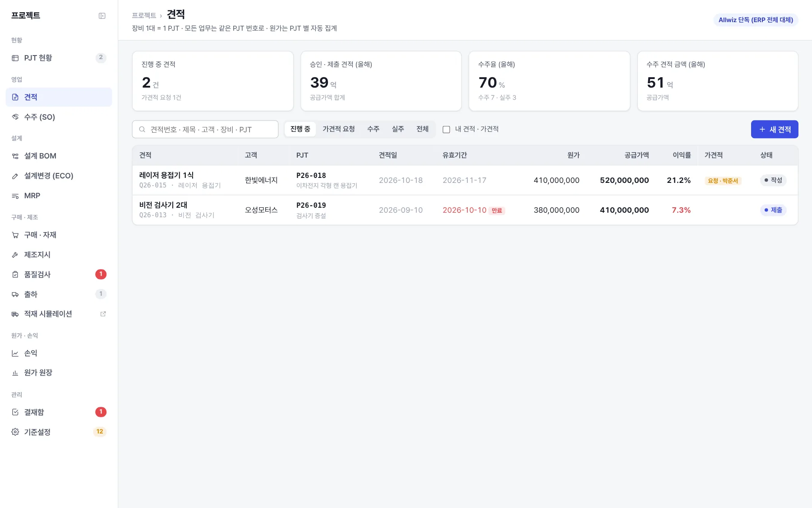Click the 결재함 checkbox icon
812x508 pixels.
click(x=15, y=412)
